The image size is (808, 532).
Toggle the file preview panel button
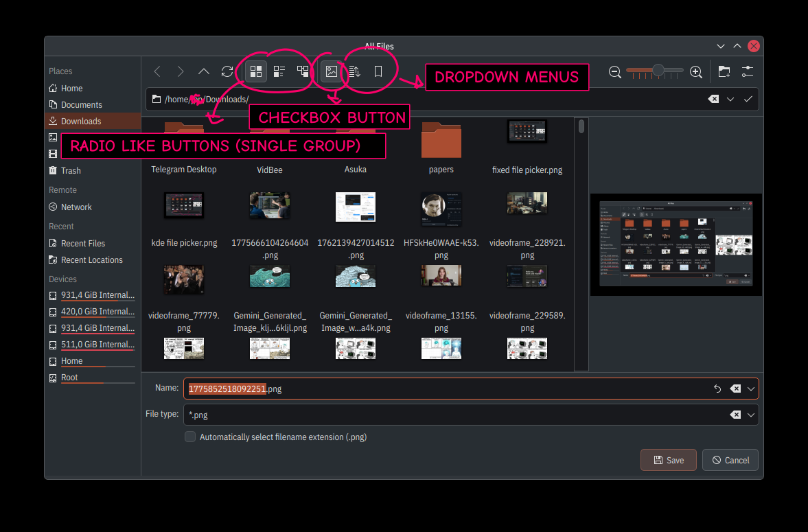332,71
